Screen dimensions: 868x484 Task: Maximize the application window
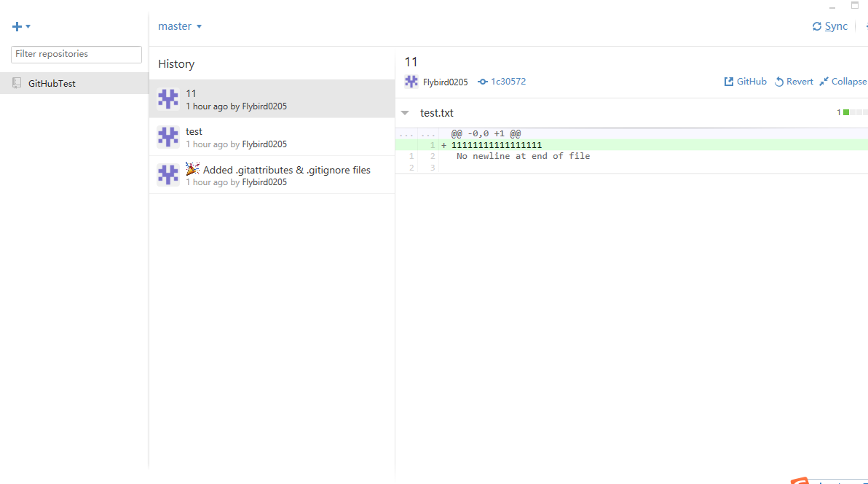tap(855, 6)
